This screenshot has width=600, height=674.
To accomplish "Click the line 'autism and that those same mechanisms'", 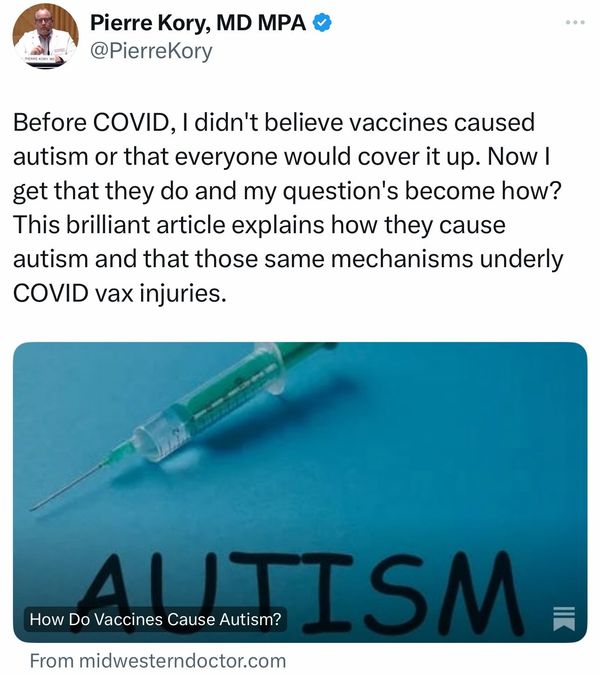I will (x=288, y=259).
